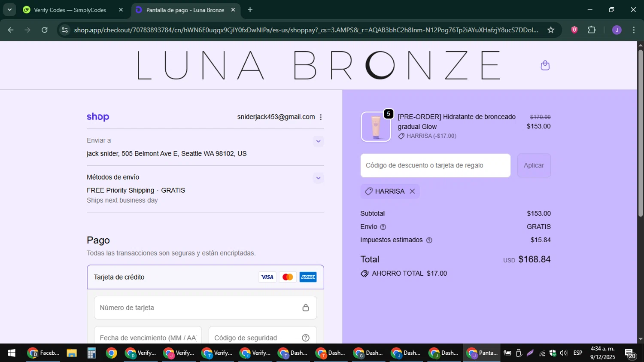Image resolution: width=644 pixels, height=362 pixels.
Task: Click the Ships next business day text
Action: point(122,201)
